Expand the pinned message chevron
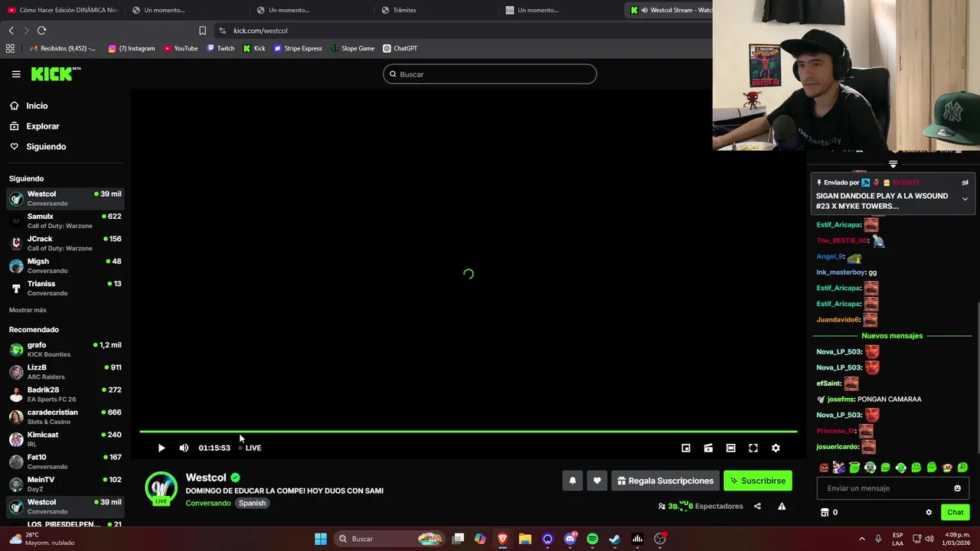Image resolution: width=980 pixels, height=551 pixels. [x=965, y=199]
